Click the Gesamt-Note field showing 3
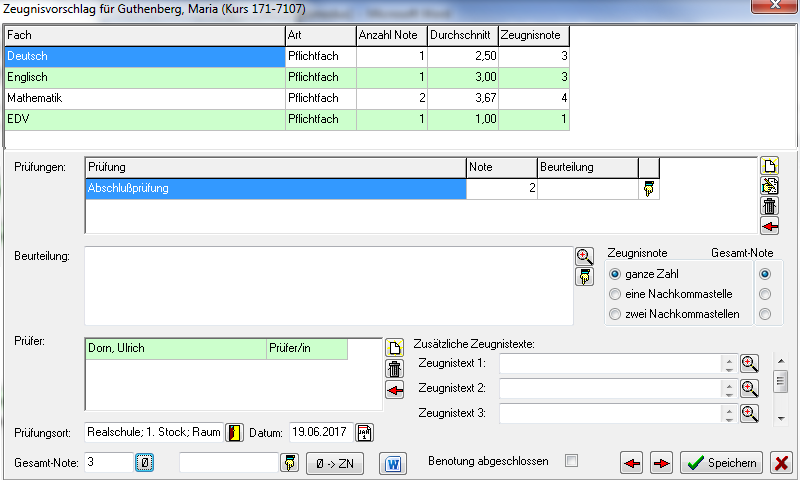Screen dimensions: 800x480 pyautogui.click(x=109, y=463)
